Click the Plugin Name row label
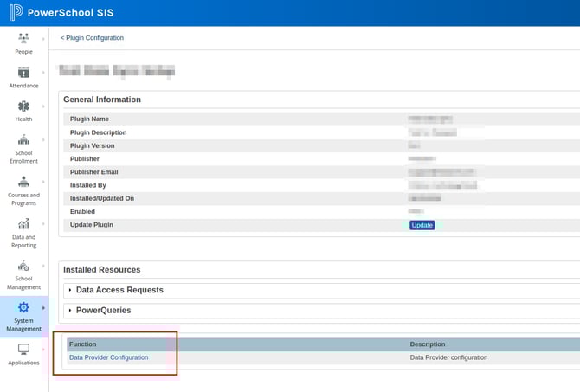Image resolution: width=580 pixels, height=392 pixels. (x=89, y=119)
